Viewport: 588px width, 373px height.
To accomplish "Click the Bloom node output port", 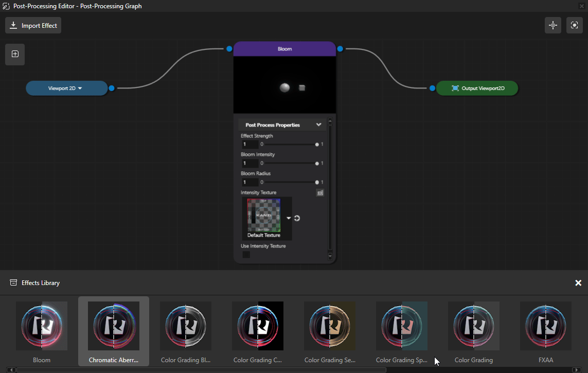I will point(340,49).
